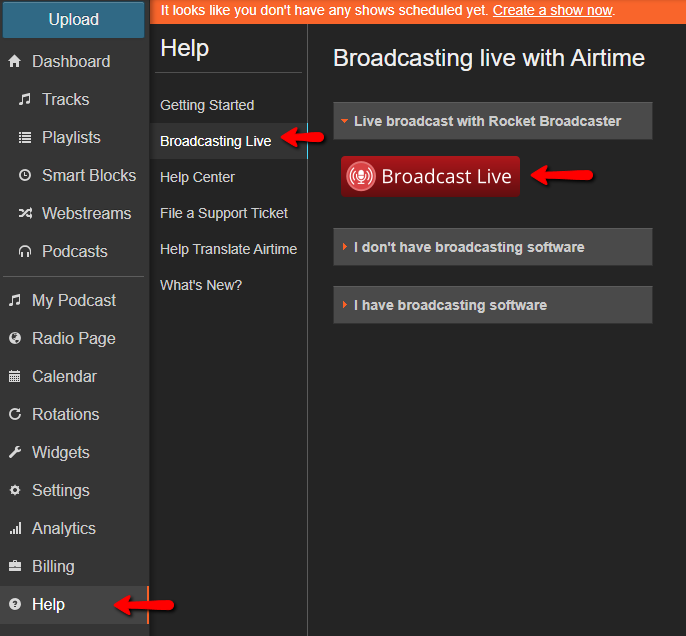Click the Podcasts headphones icon

click(25, 252)
